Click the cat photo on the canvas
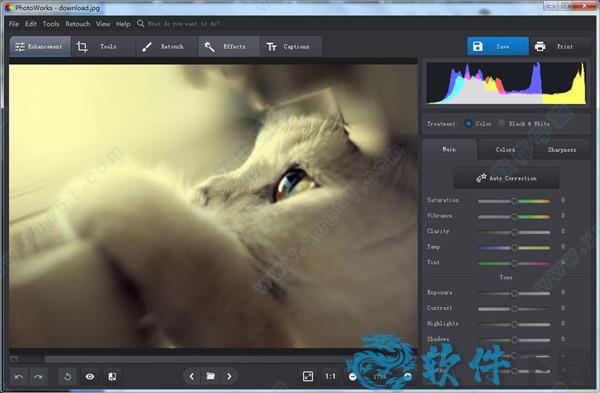This screenshot has width=600, height=393. (x=213, y=206)
